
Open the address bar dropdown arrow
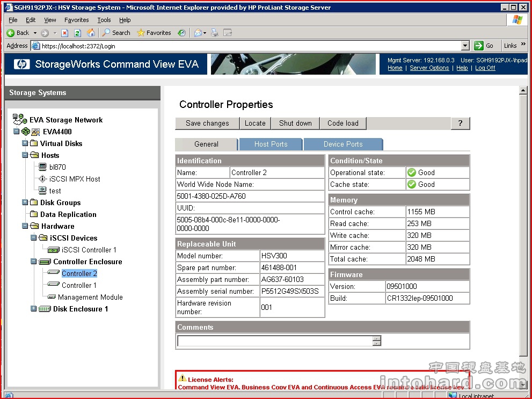tap(465, 46)
